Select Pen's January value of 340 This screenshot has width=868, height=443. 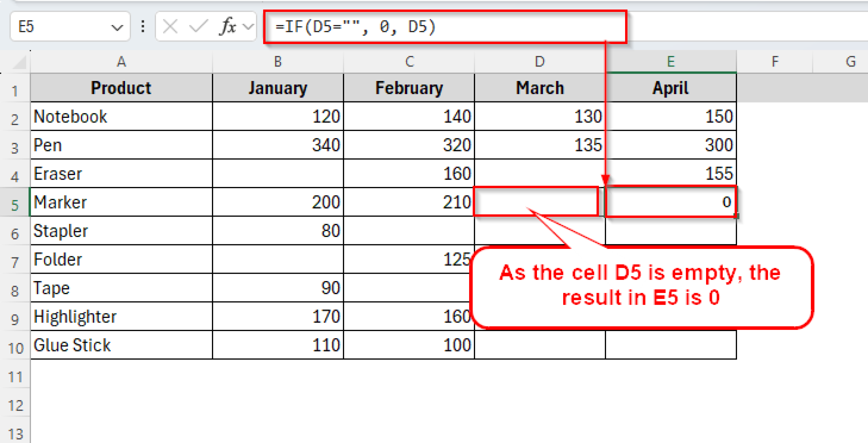pos(278,145)
